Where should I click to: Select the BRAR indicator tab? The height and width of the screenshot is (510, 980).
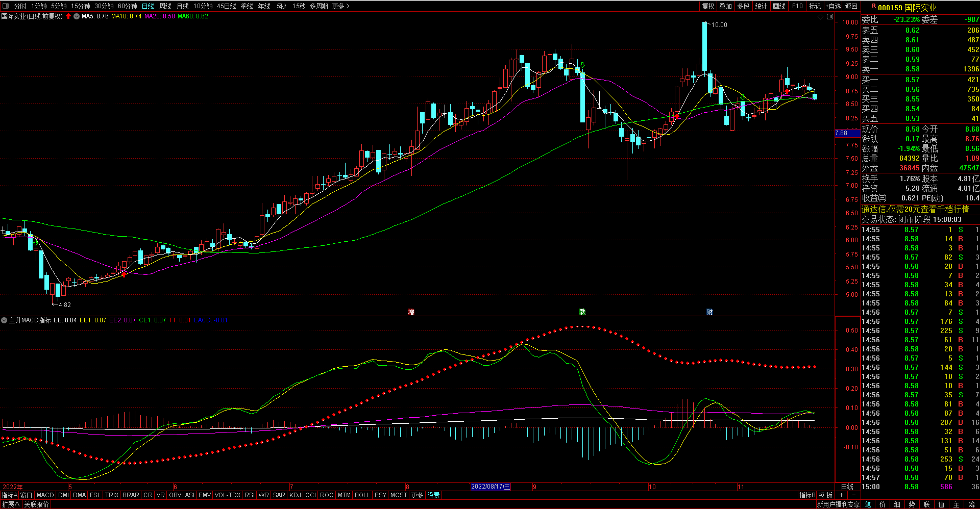131,495
